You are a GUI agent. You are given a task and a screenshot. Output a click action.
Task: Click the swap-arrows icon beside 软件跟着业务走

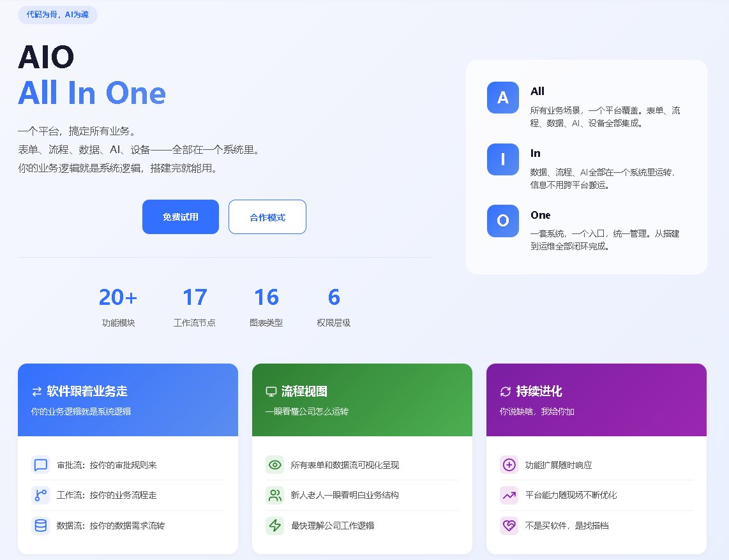pos(37,392)
